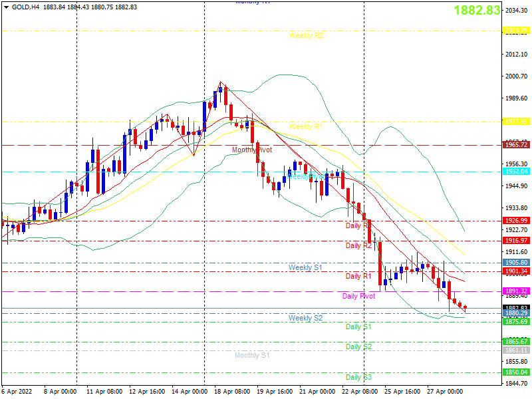Select the Daily S1 level label
The width and height of the screenshot is (532, 399).
(x=358, y=327)
